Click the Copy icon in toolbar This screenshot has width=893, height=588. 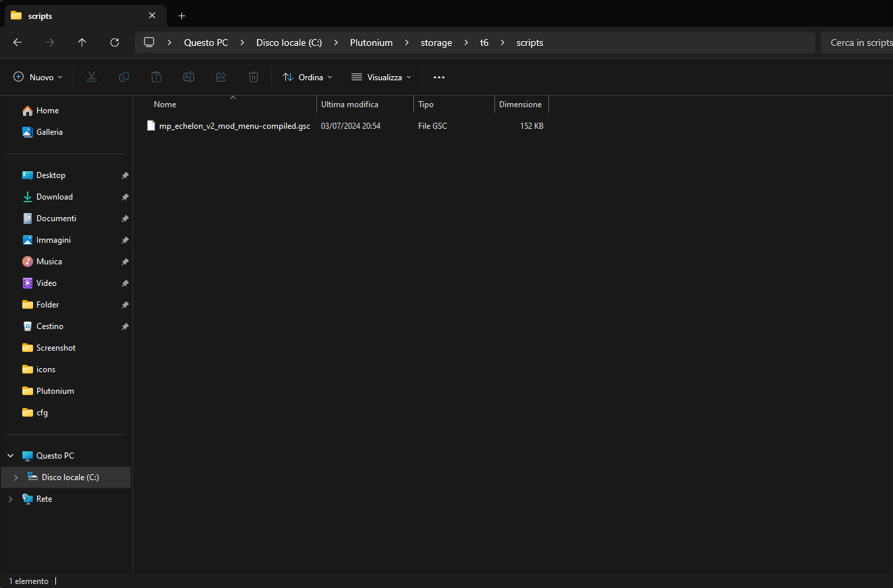[x=124, y=78]
